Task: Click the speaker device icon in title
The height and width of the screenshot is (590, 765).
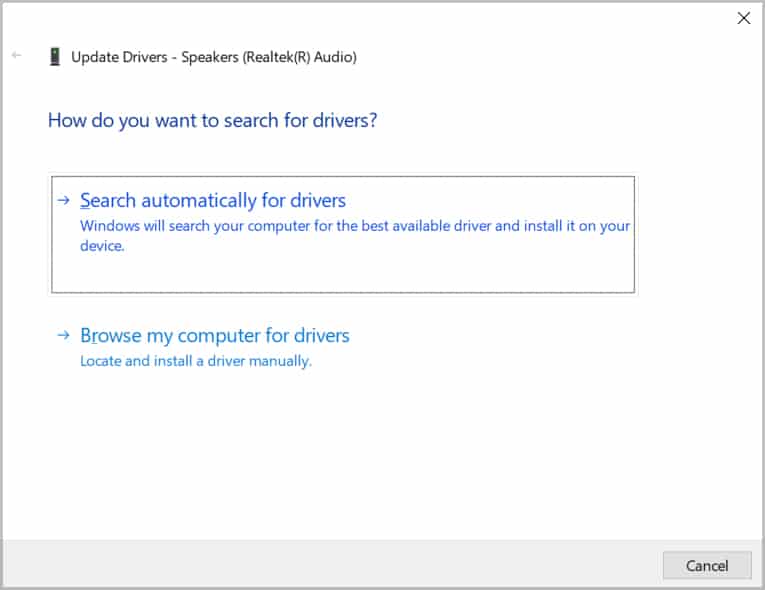Action: [x=55, y=57]
